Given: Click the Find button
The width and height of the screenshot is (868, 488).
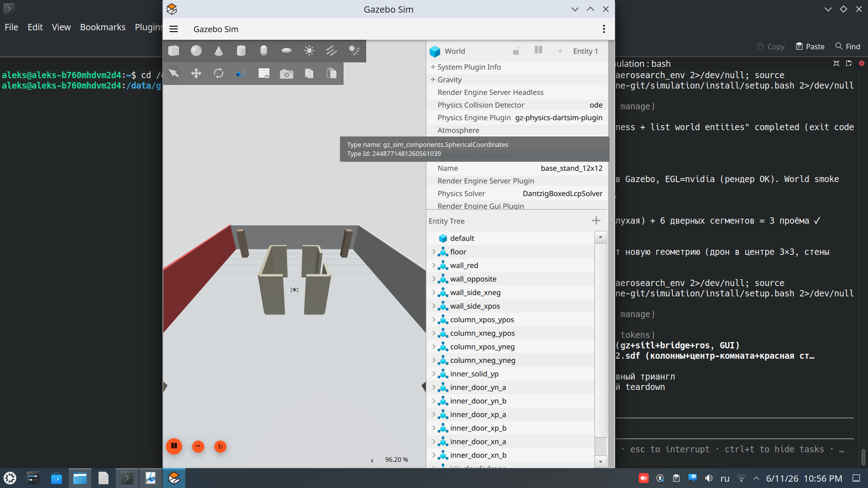Looking at the screenshot, I should [x=848, y=47].
